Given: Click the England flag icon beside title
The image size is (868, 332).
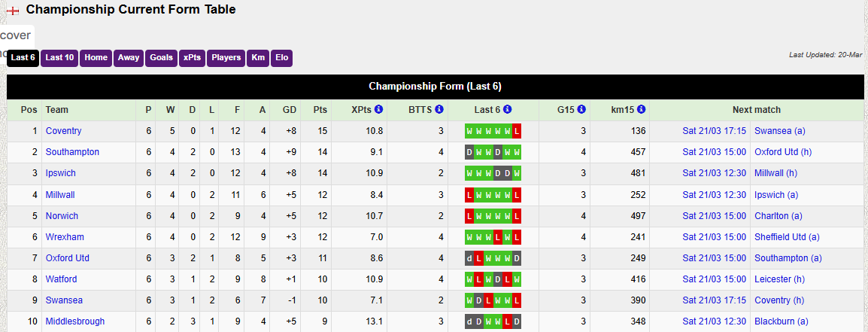Looking at the screenshot, I should coord(13,11).
